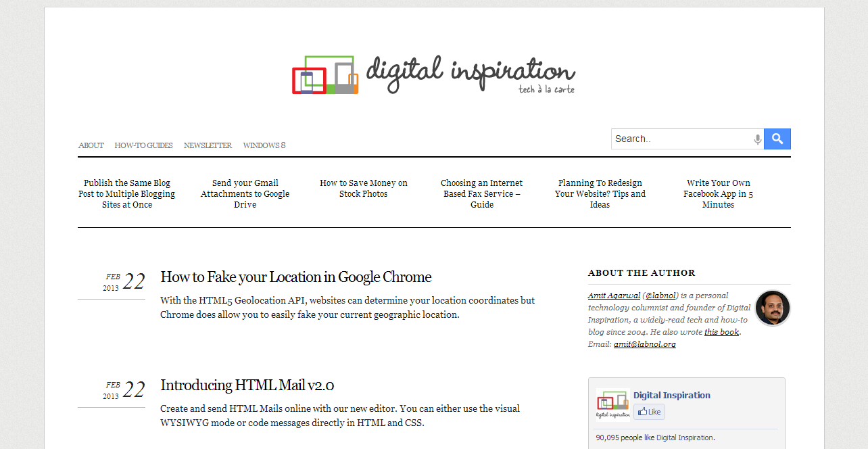The height and width of the screenshot is (449, 868).
Task: Open the About menu item
Action: tap(91, 145)
